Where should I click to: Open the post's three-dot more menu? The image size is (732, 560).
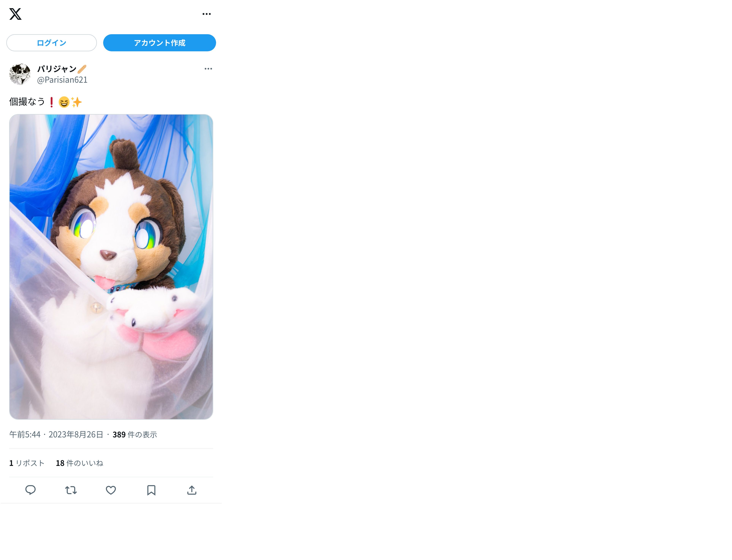pos(208,69)
